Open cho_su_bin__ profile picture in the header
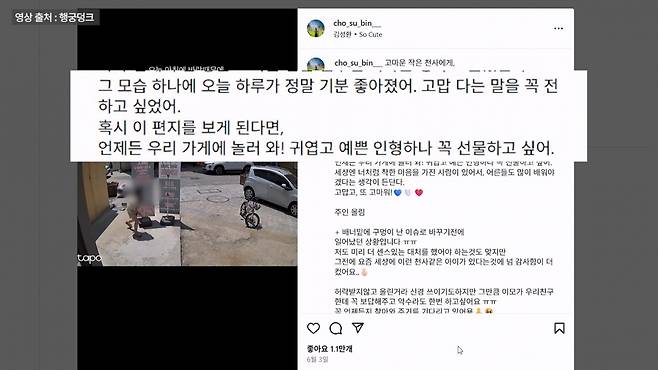This screenshot has width=658, height=370. click(x=316, y=29)
